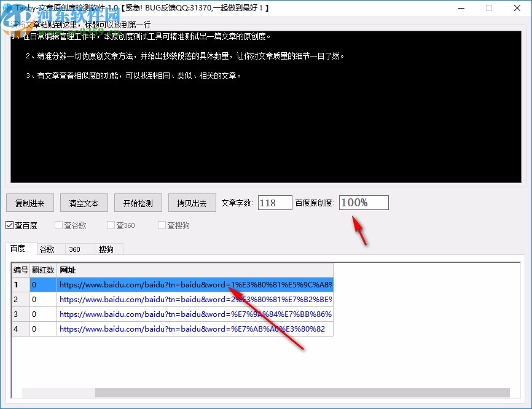Select row number 4 cell

tap(20, 329)
